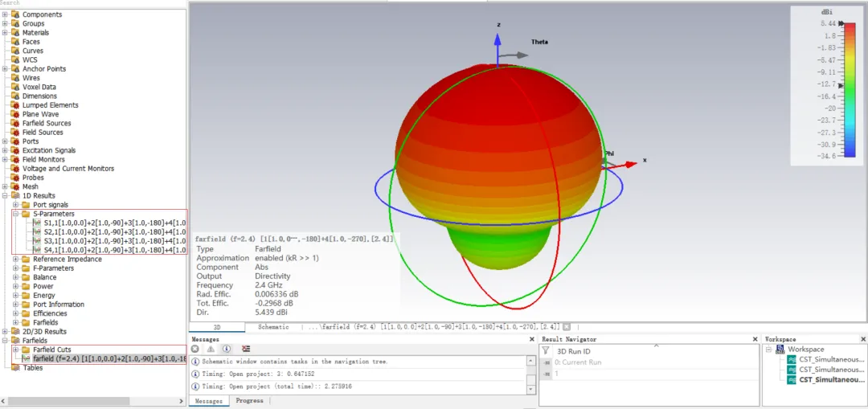Collapse the S-Parameters folder
868x409 pixels.
coord(15,214)
